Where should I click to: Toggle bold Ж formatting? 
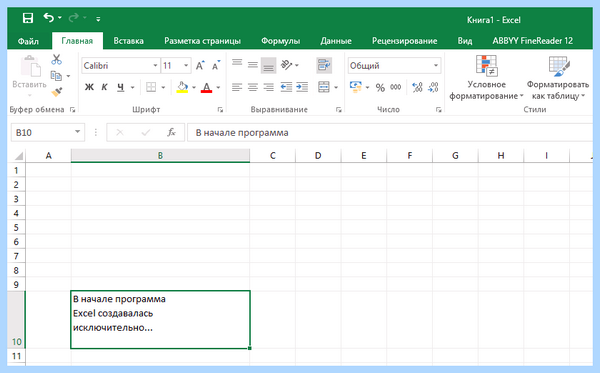(89, 87)
